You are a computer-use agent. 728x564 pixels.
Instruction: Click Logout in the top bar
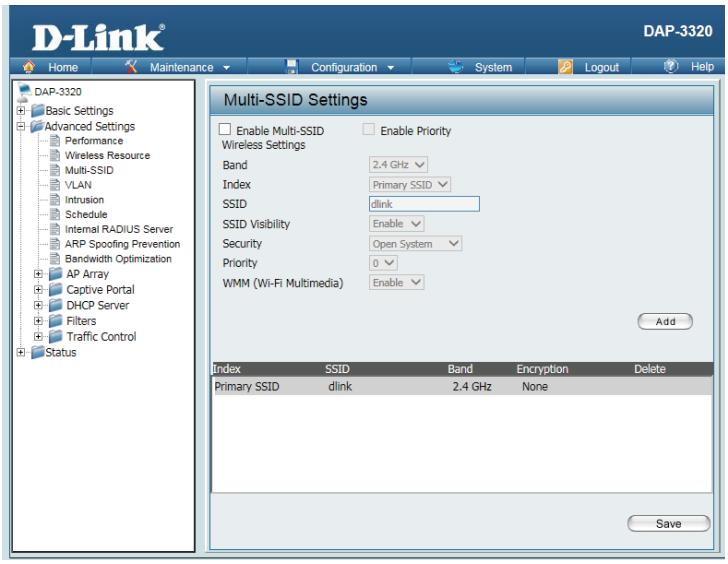coord(601,67)
